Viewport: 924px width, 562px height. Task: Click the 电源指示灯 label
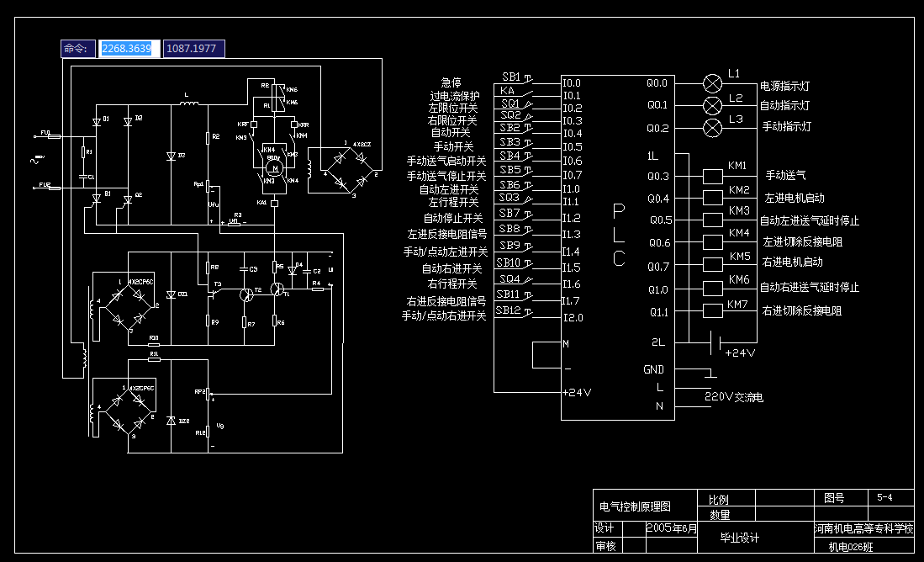[x=784, y=87]
